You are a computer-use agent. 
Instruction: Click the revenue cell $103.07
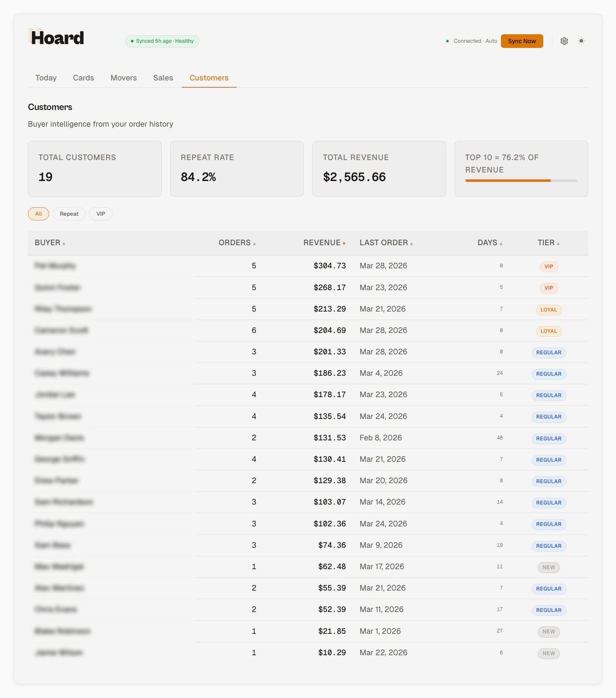coord(330,502)
